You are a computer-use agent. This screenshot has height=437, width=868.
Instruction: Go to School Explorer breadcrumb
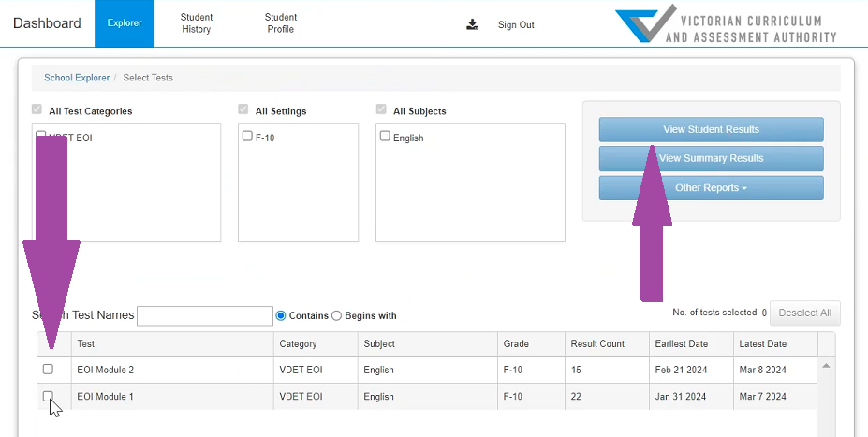tap(77, 78)
